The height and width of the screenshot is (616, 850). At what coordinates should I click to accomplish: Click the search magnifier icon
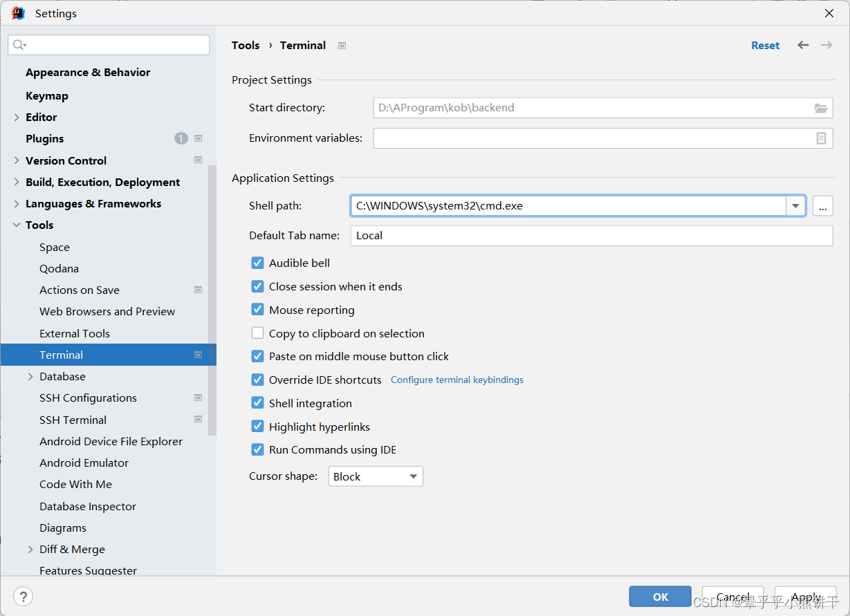coord(19,45)
